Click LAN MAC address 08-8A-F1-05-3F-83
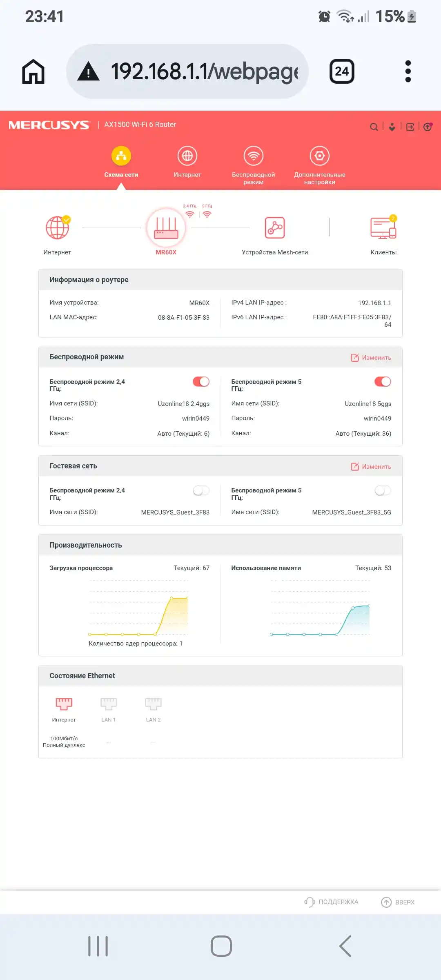Image resolution: width=441 pixels, height=980 pixels. coord(184,318)
